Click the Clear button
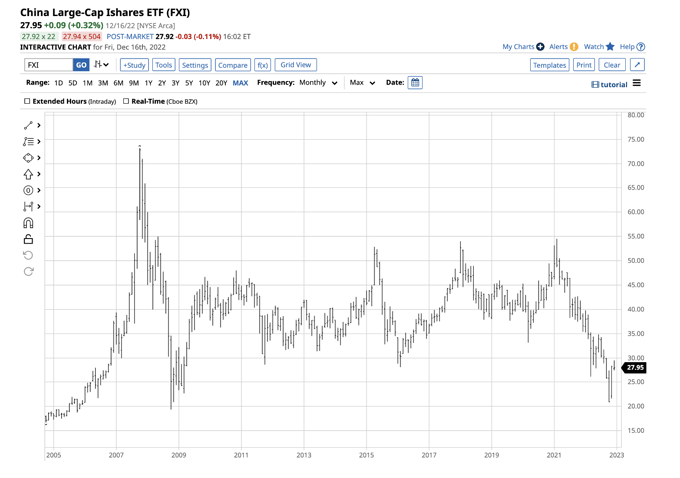680x478 pixels. pyautogui.click(x=611, y=65)
